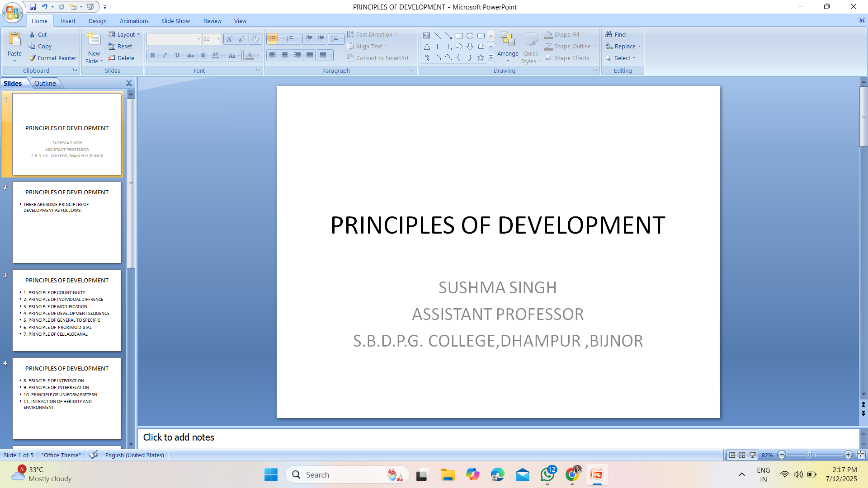This screenshot has width=868, height=488.
Task: Cut the selected content
Action: [x=38, y=34]
